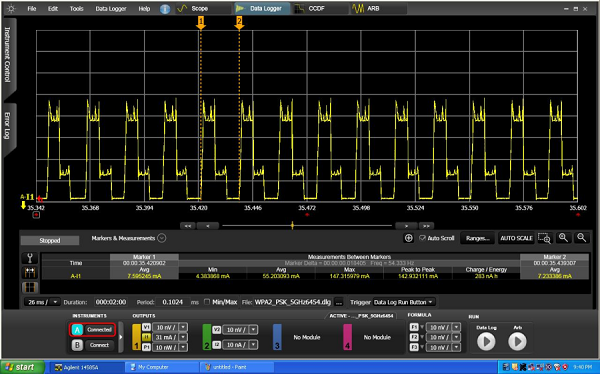Viewport: 600px width, 374px height.
Task: Move the horizontal time position slider
Action: click(x=292, y=225)
